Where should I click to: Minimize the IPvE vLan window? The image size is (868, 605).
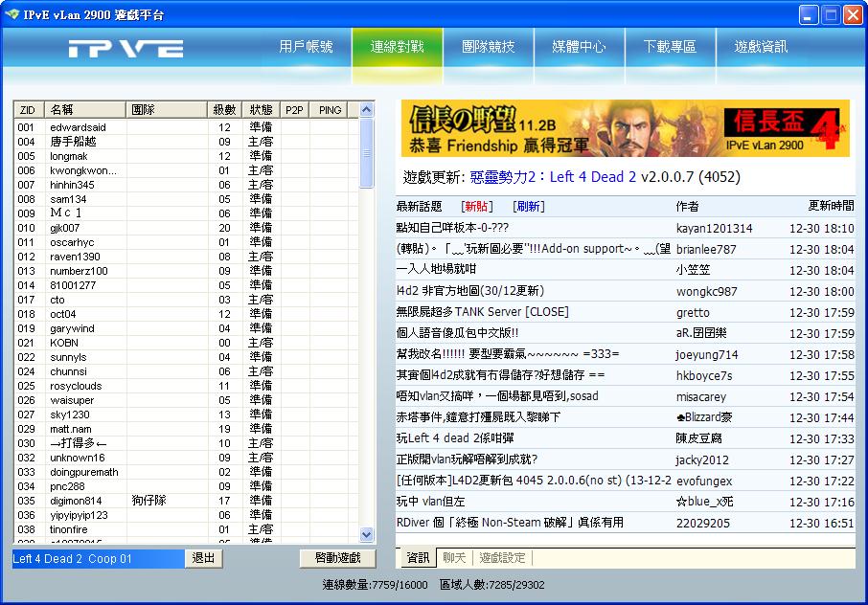809,15
